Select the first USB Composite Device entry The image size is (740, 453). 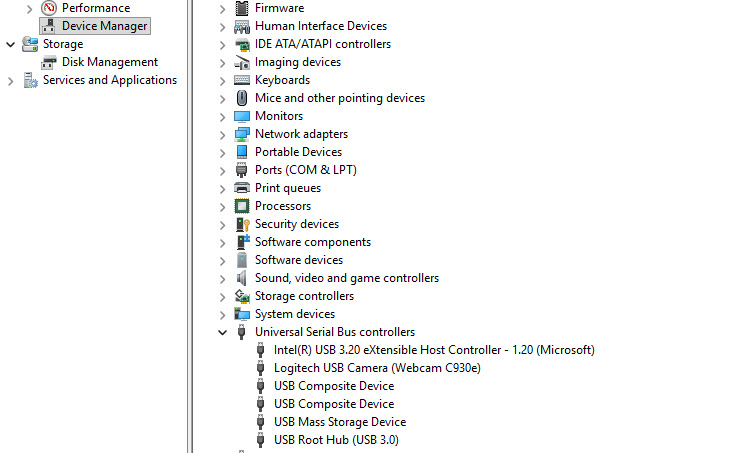[x=334, y=386]
